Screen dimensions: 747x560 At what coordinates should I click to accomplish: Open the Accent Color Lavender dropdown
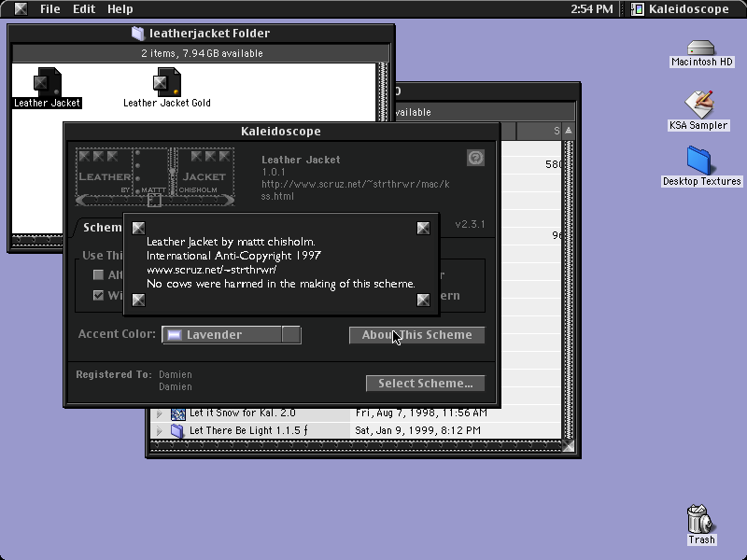point(232,335)
